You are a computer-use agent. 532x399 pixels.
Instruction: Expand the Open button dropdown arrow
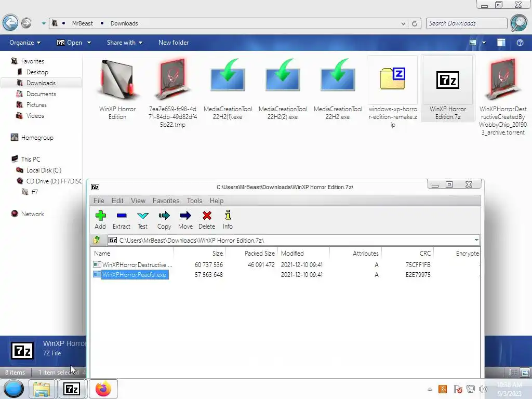point(89,43)
